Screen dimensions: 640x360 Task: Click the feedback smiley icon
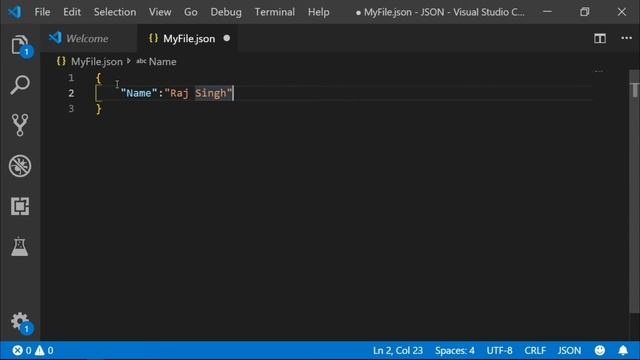pyautogui.click(x=600, y=350)
